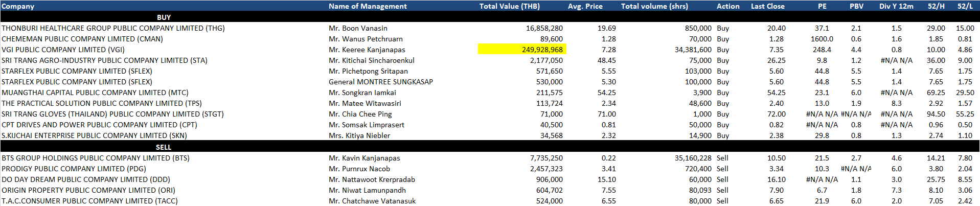
Task: Select the PE value 1600.0 cell
Action: click(822, 39)
